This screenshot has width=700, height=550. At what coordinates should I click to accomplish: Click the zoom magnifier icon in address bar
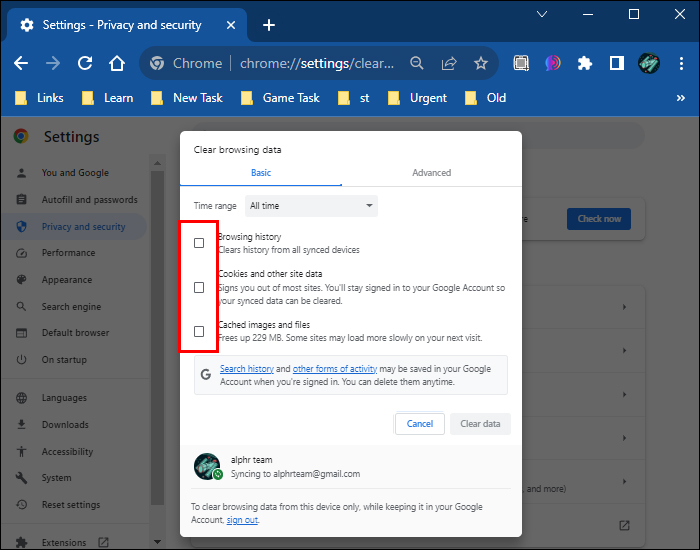(417, 63)
